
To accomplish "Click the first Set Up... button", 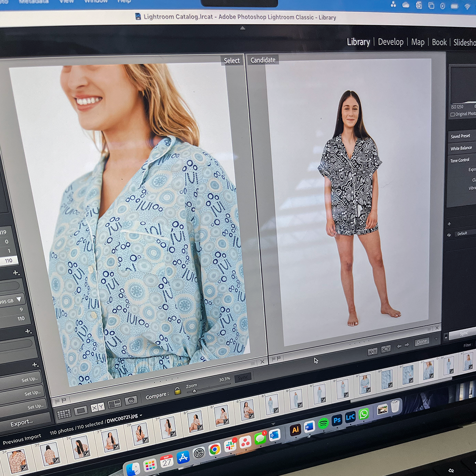I will pyautogui.click(x=21, y=381).
